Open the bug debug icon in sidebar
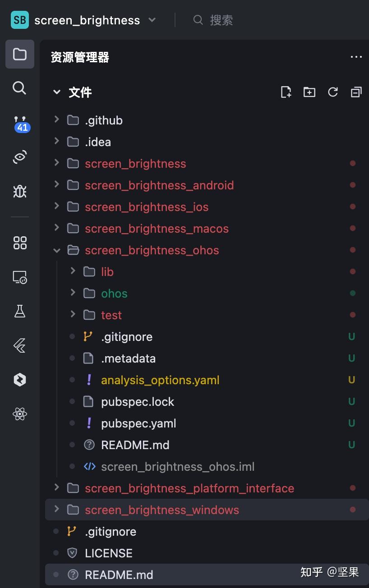 click(20, 191)
